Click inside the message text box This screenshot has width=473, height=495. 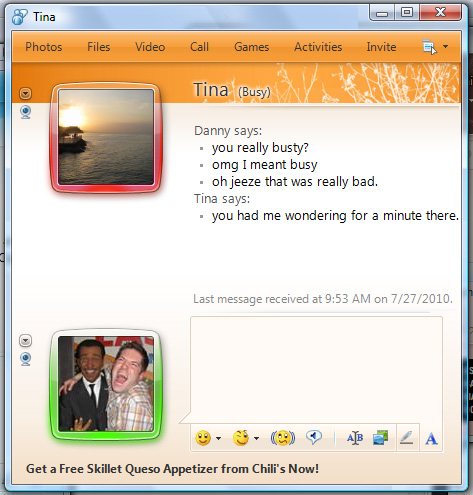tap(316, 370)
